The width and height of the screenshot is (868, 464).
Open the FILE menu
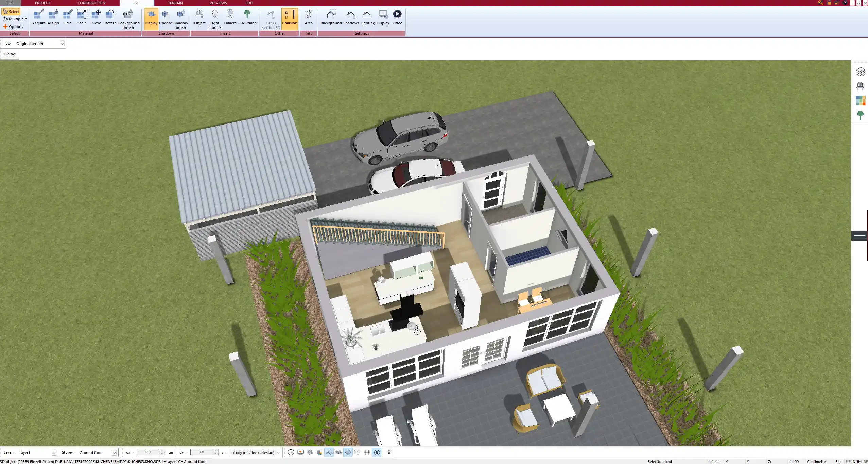coord(10,3)
